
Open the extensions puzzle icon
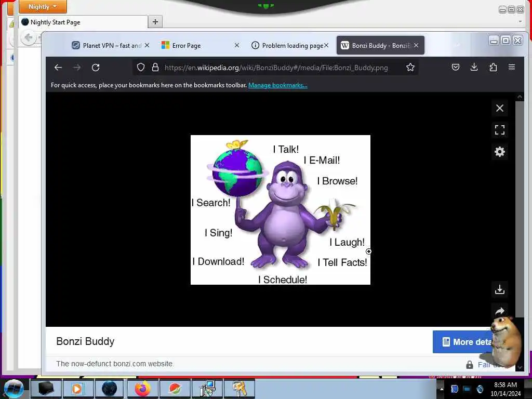pos(493,67)
